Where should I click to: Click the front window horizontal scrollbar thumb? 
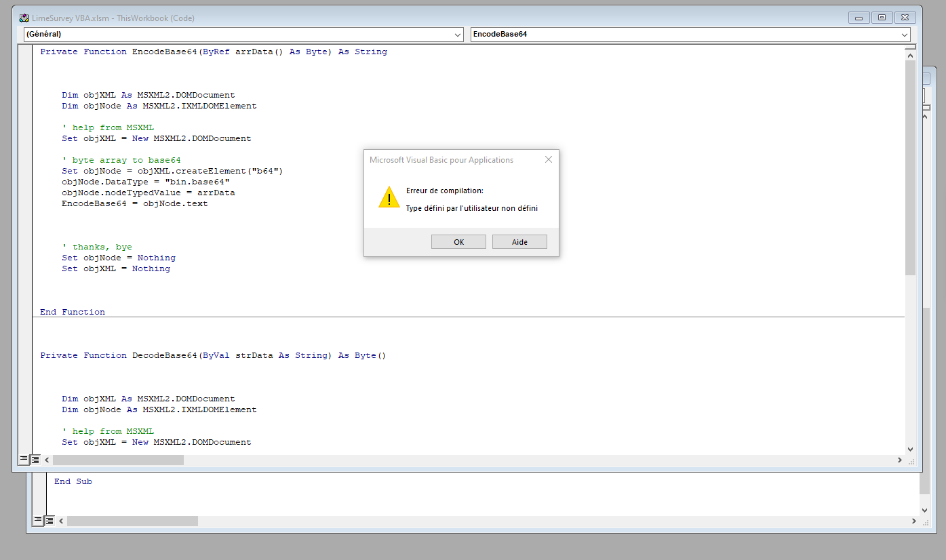[x=118, y=460]
